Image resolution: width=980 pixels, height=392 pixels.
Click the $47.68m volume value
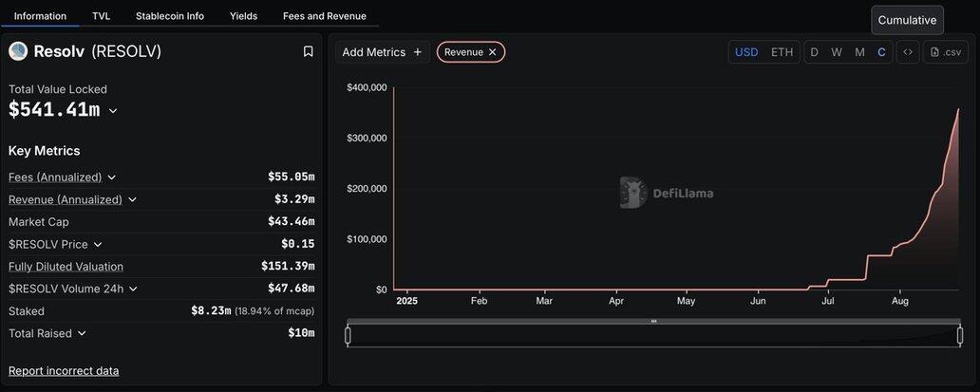click(x=292, y=289)
